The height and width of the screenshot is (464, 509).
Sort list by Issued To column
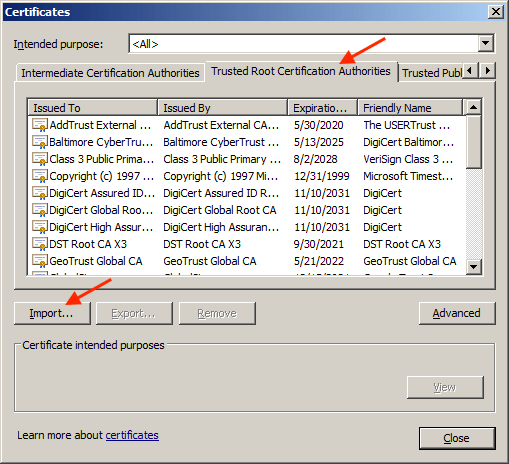point(92,108)
